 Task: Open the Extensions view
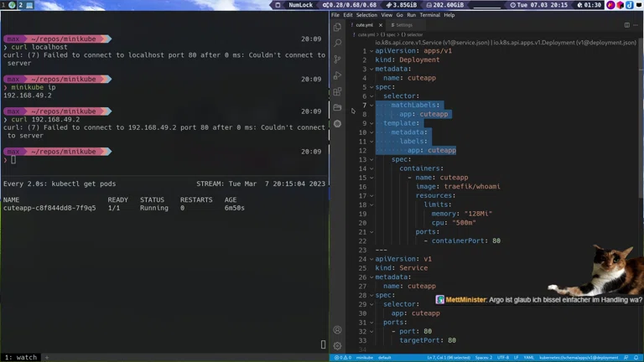[x=337, y=91]
